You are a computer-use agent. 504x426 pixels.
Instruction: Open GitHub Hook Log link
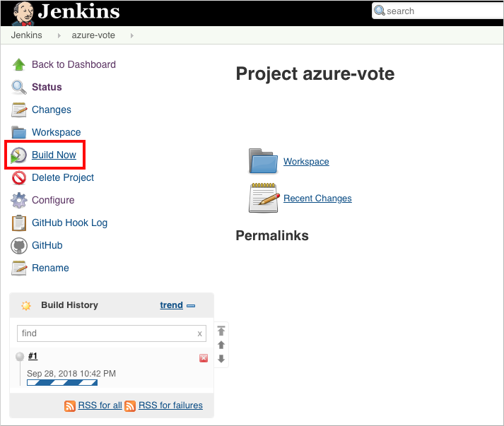[69, 223]
